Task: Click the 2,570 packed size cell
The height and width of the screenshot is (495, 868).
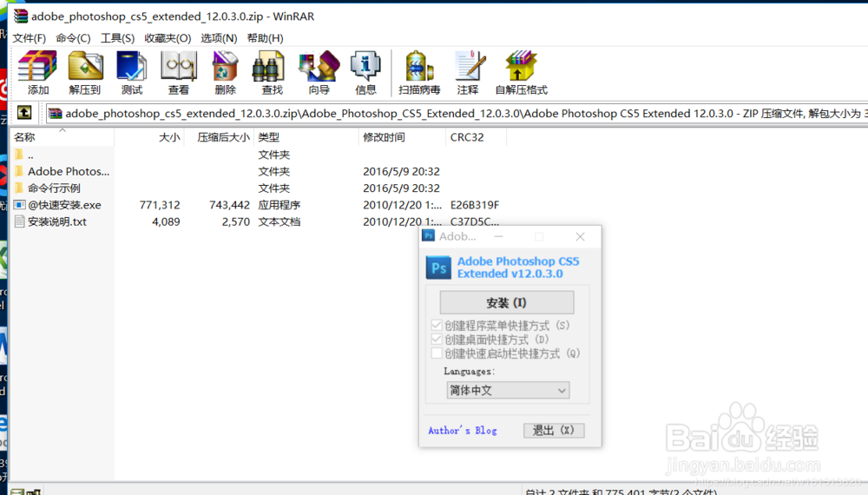Action: [x=236, y=221]
